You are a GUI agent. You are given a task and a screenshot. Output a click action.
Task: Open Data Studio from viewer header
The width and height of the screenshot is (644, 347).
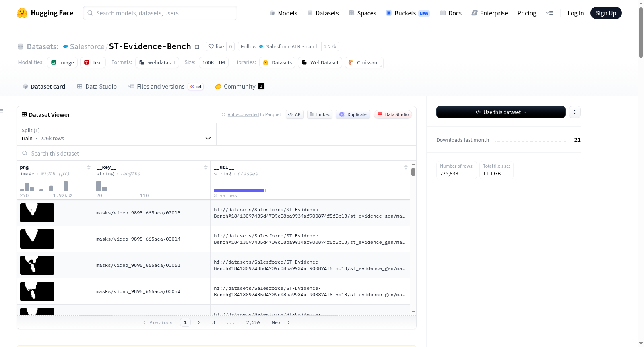[393, 114]
